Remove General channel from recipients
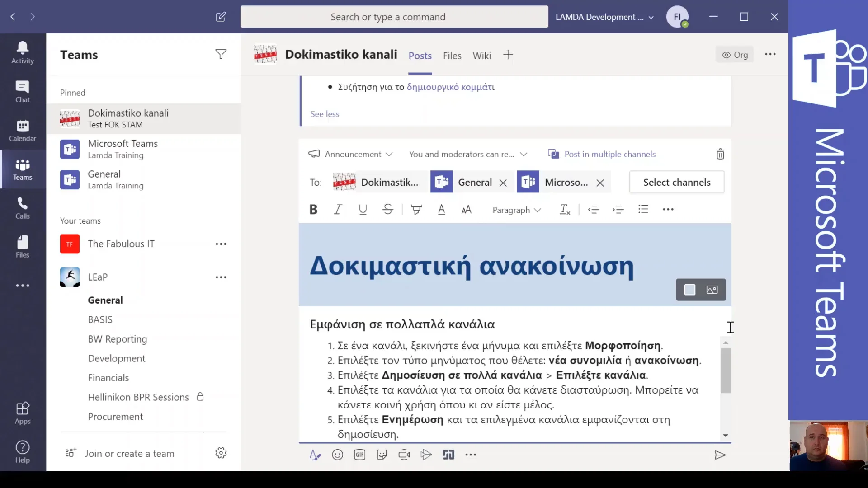The width and height of the screenshot is (868, 488). 503,183
